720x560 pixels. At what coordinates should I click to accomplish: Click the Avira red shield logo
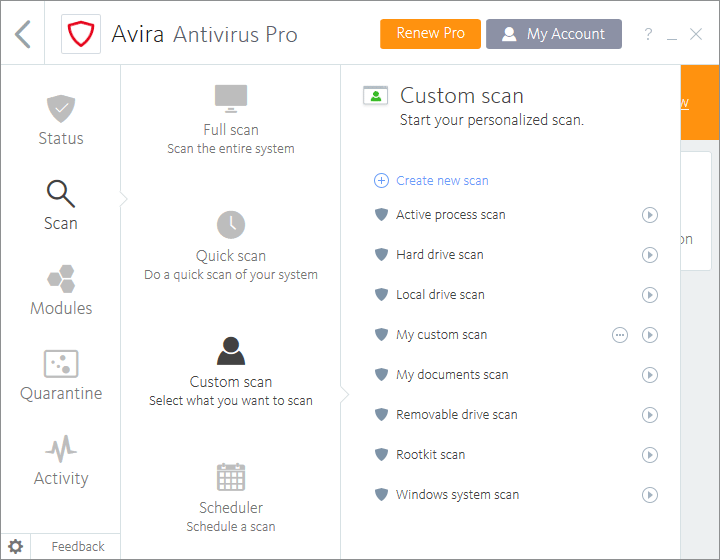[x=81, y=34]
